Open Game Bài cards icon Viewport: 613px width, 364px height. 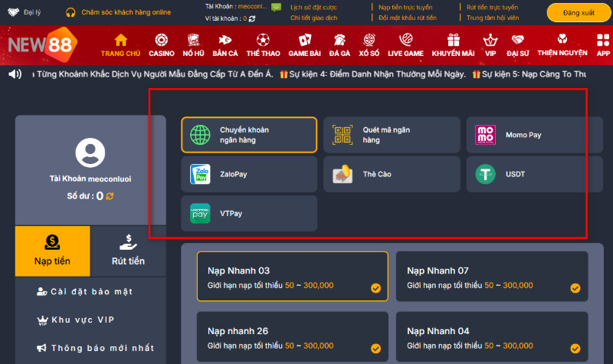[x=304, y=40]
